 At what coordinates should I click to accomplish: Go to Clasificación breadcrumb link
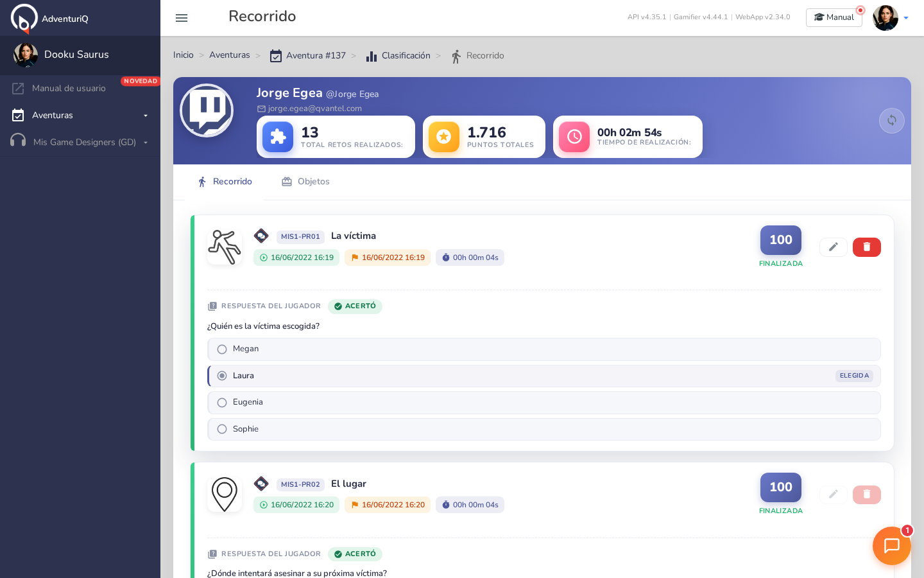[406, 56]
